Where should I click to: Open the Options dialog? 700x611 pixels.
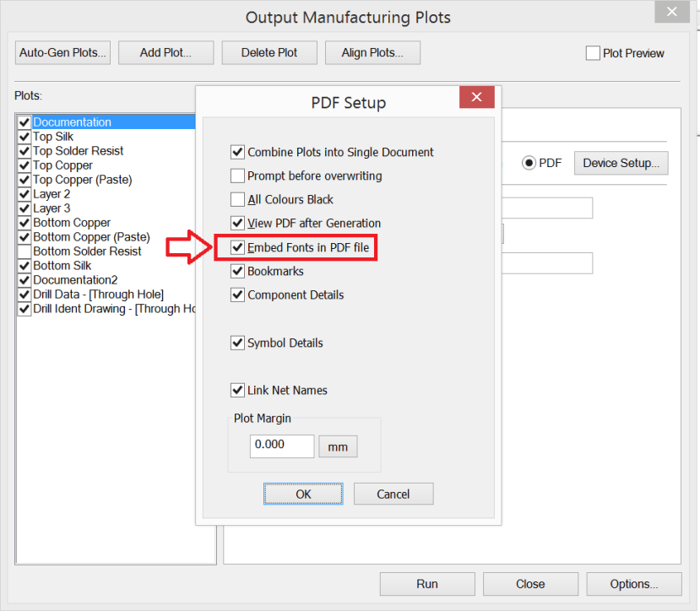[x=634, y=584]
